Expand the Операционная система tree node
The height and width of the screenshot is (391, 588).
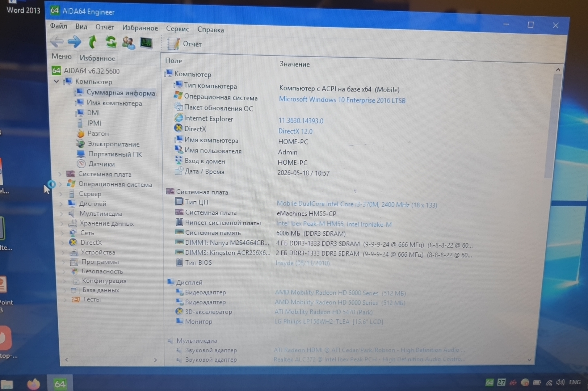click(60, 184)
